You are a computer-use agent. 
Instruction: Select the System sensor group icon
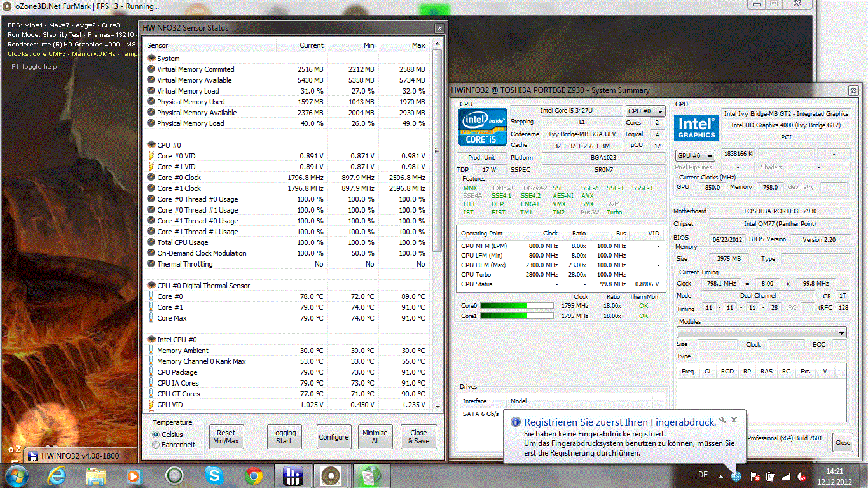tap(151, 59)
